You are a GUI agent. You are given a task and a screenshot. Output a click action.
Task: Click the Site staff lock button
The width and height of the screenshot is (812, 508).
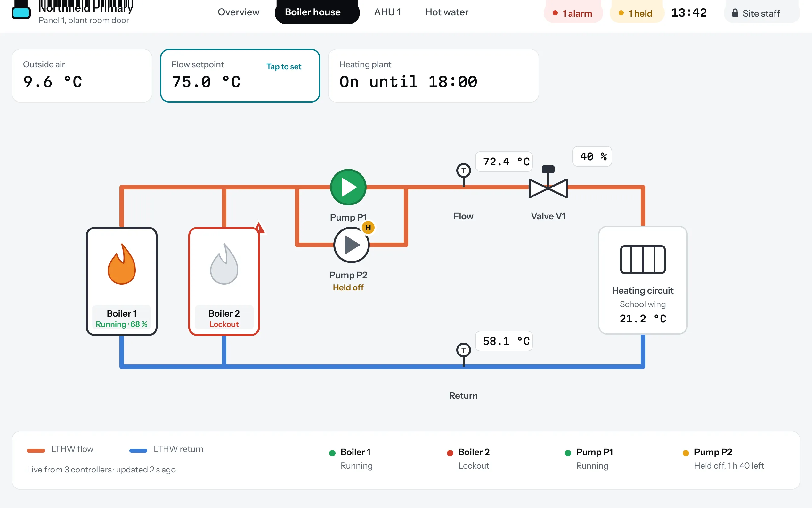762,13
